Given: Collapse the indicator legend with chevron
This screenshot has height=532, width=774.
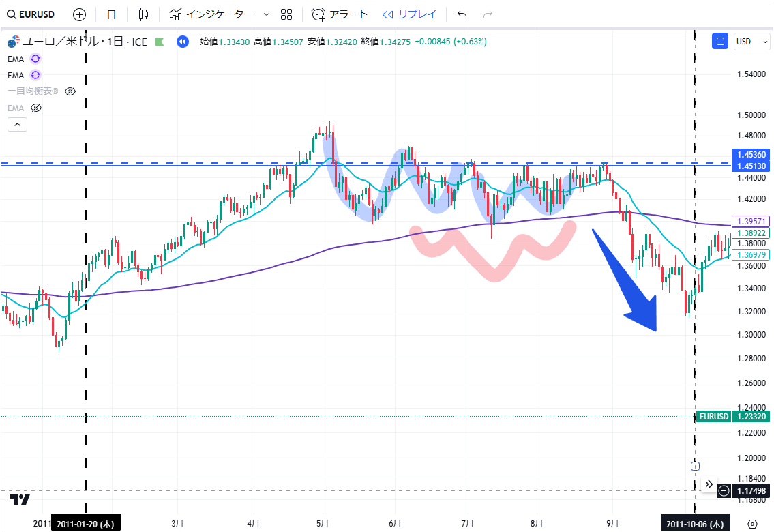Looking at the screenshot, I should click(17, 124).
